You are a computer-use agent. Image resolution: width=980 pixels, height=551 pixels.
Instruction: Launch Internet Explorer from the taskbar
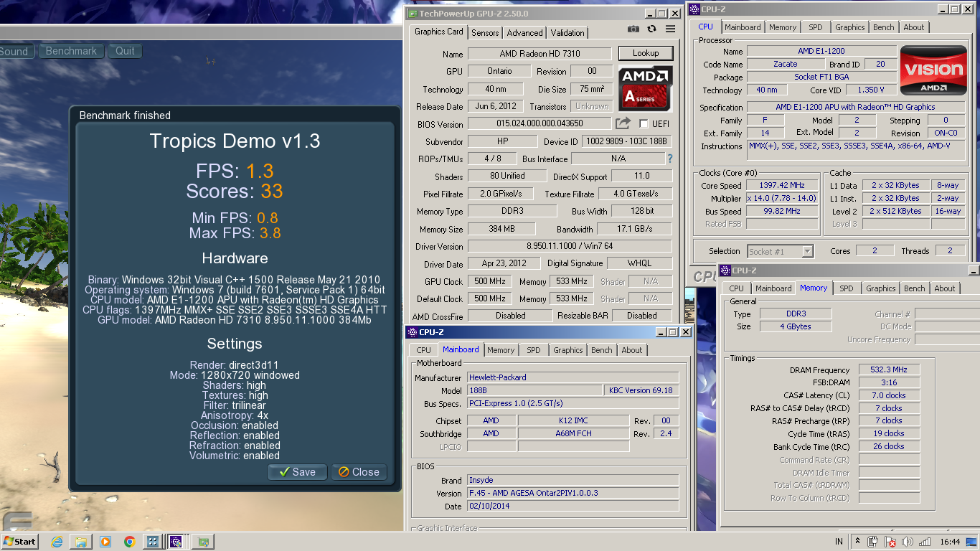click(x=57, y=542)
